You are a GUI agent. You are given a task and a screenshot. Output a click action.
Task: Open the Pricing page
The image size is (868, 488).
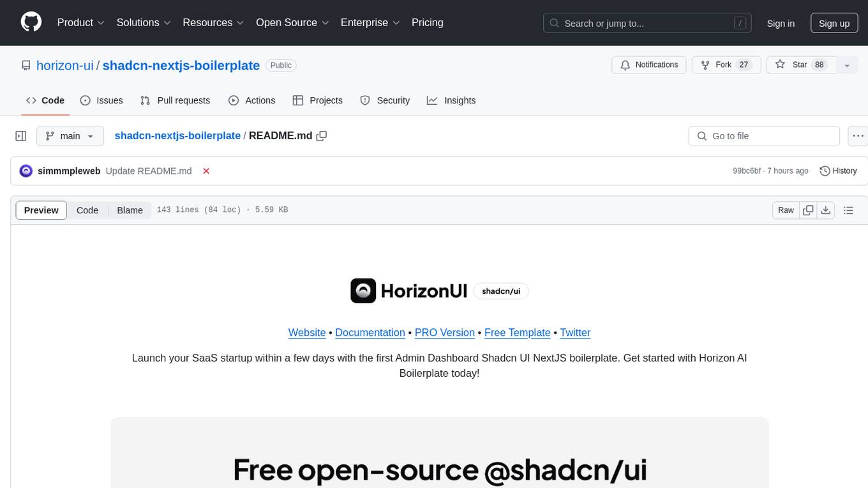(428, 22)
